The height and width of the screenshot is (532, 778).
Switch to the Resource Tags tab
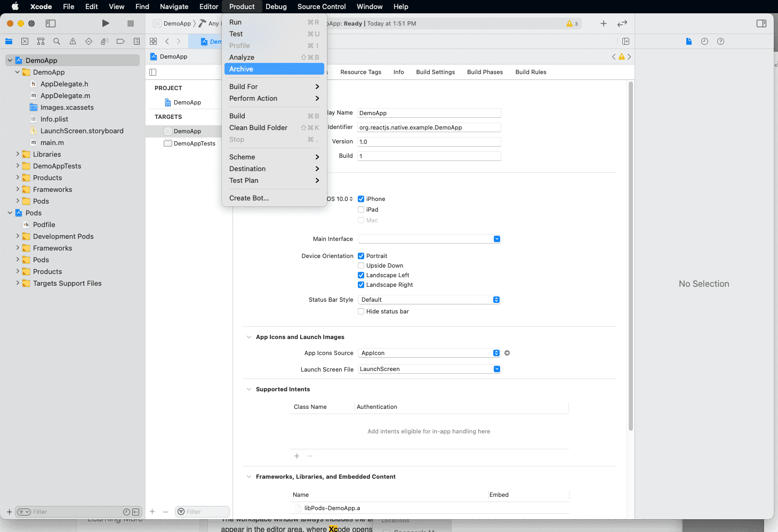point(361,72)
